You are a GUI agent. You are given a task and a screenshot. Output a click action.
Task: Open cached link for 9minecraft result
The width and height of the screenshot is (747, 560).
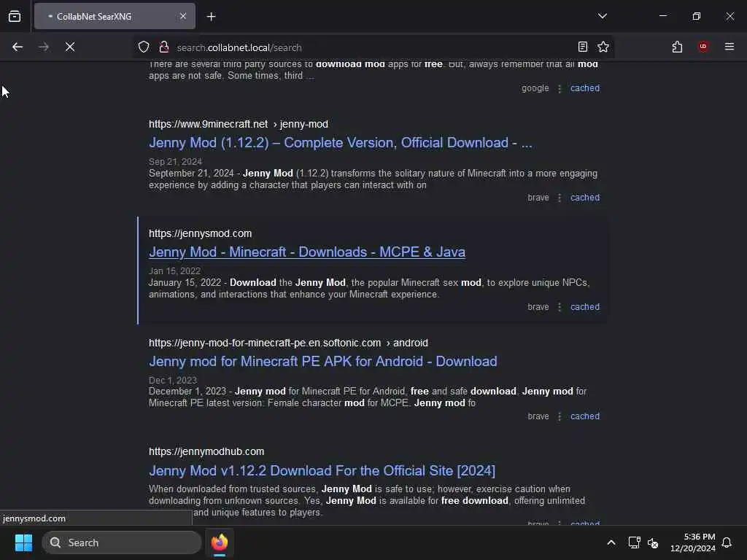coord(585,198)
